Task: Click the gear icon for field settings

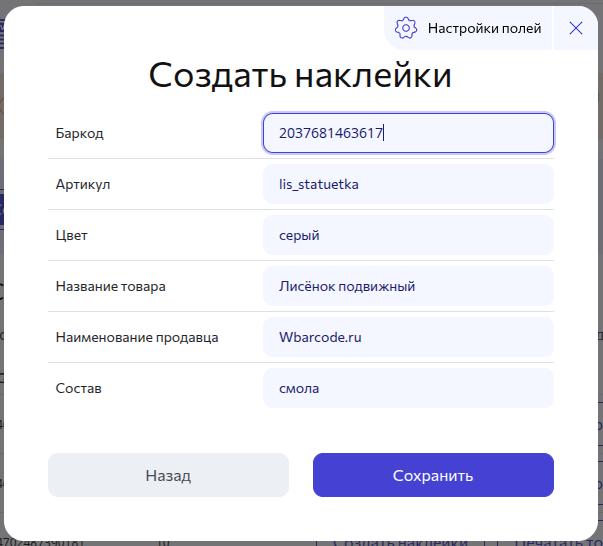Action: (x=406, y=28)
